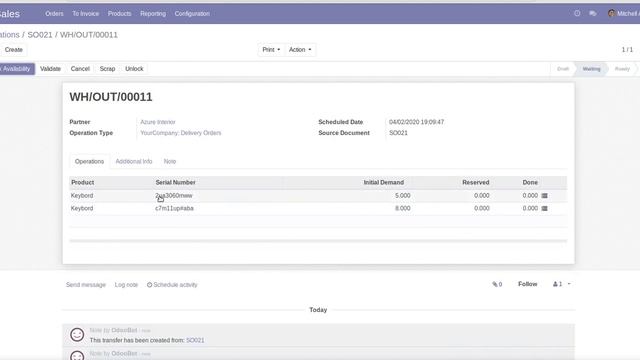
Task: Click the OdooBot avatar on first note
Action: [77, 335]
